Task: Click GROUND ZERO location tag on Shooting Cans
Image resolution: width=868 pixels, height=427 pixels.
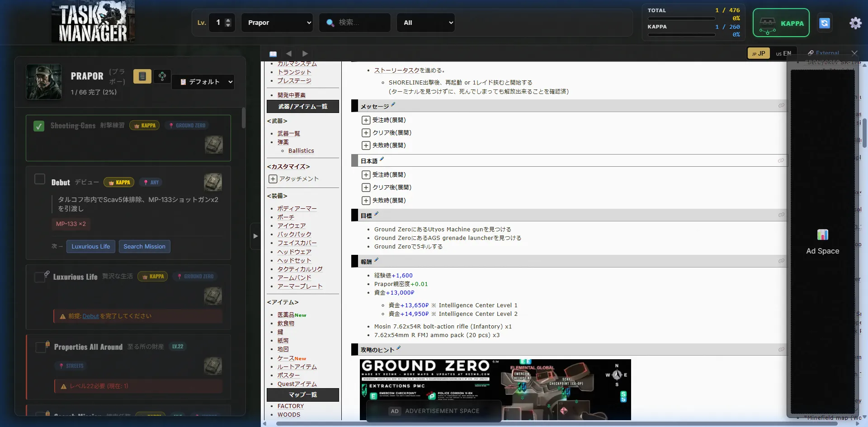Action: (x=187, y=125)
